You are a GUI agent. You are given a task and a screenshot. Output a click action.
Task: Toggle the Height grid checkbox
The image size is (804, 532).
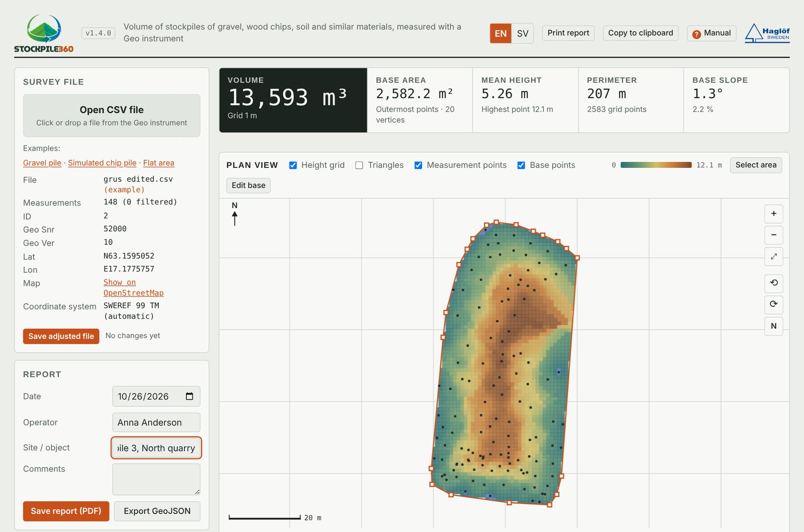pos(293,165)
